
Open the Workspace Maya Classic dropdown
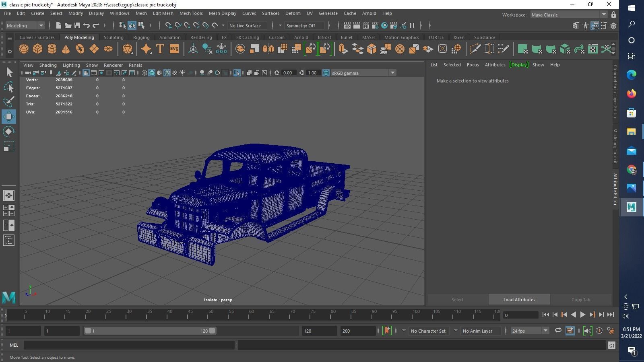coord(569,14)
